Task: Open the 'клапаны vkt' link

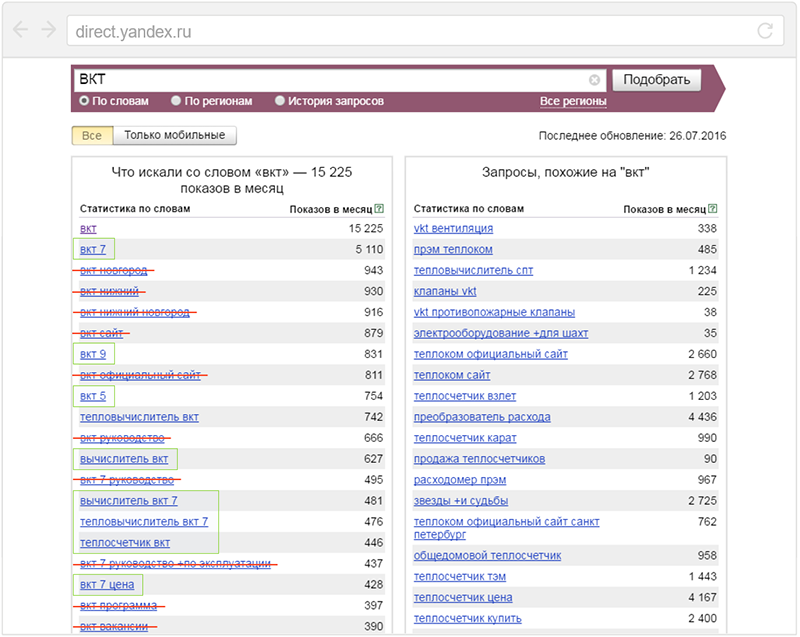Action: [445, 291]
